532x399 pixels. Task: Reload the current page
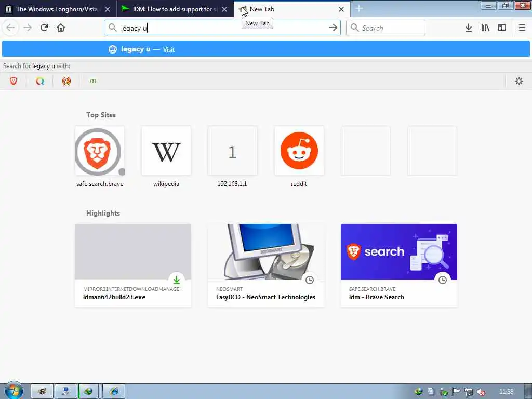point(44,28)
